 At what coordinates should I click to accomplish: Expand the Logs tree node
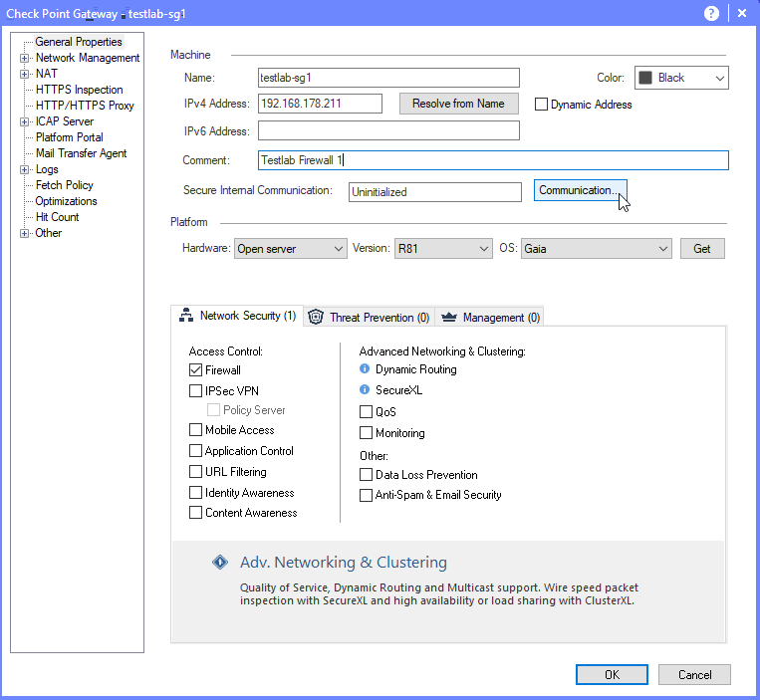pyautogui.click(x=24, y=169)
